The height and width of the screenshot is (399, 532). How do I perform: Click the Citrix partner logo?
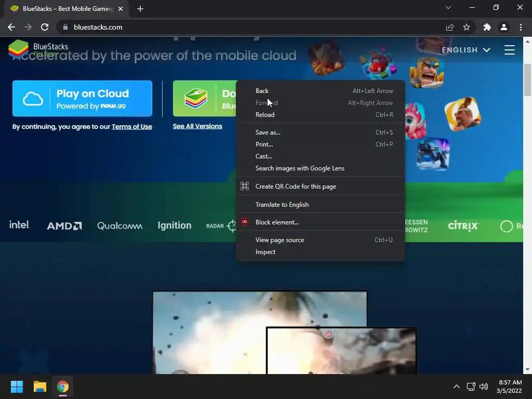(x=463, y=225)
